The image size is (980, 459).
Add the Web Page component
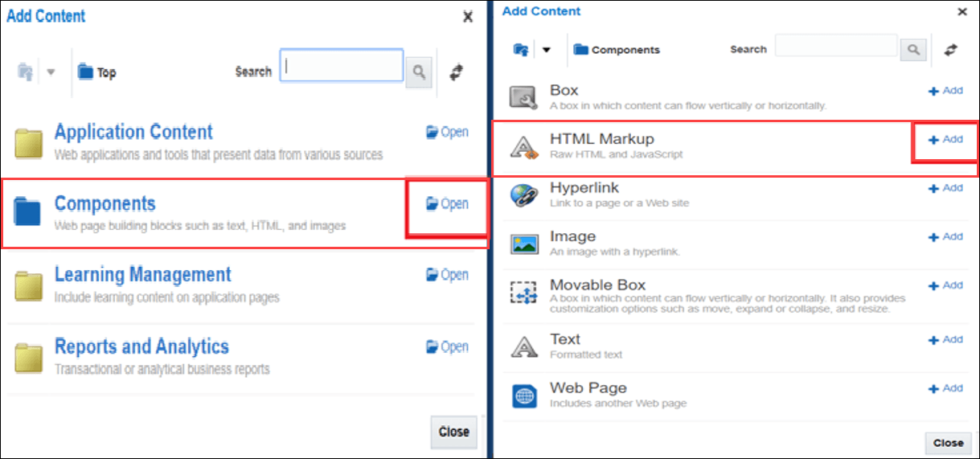tap(945, 388)
